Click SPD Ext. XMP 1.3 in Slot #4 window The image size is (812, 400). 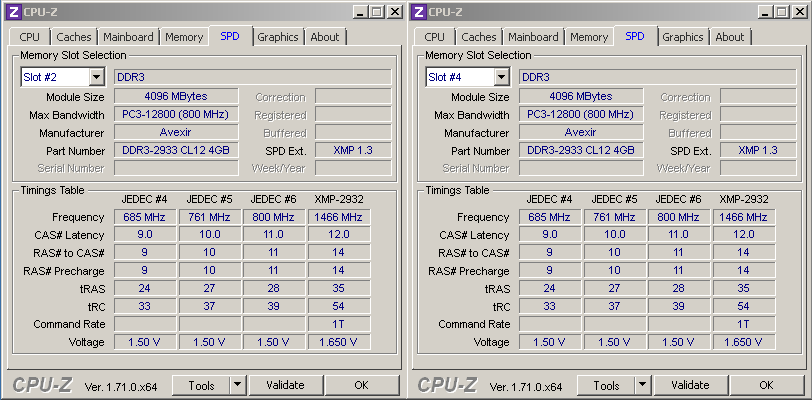point(758,150)
